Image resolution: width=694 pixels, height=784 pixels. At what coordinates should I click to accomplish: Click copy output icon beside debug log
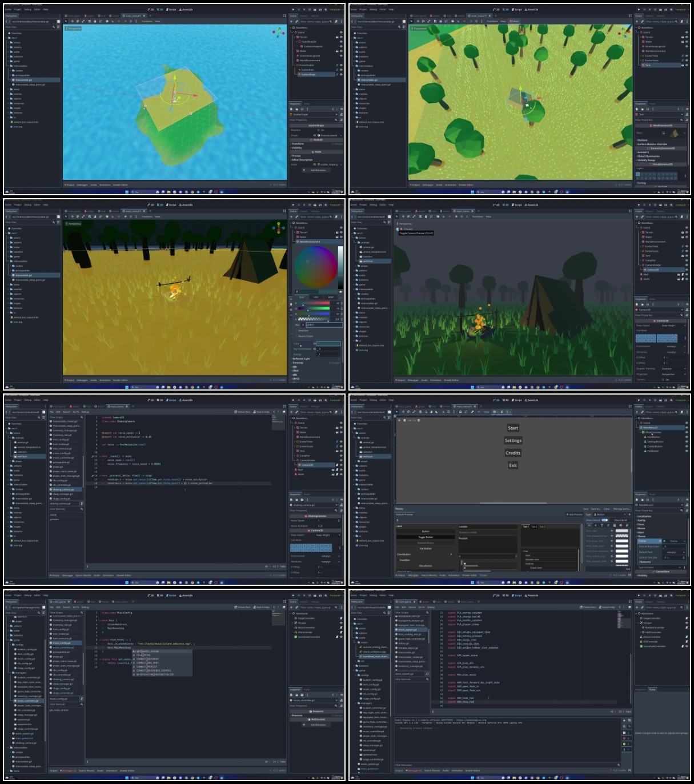point(629,720)
